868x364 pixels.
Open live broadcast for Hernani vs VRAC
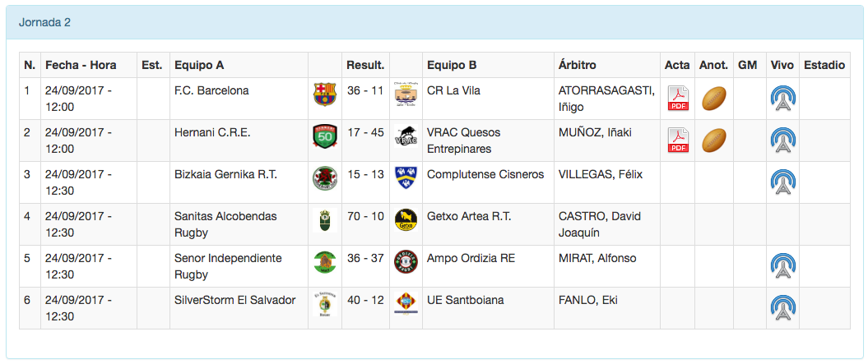click(x=782, y=141)
